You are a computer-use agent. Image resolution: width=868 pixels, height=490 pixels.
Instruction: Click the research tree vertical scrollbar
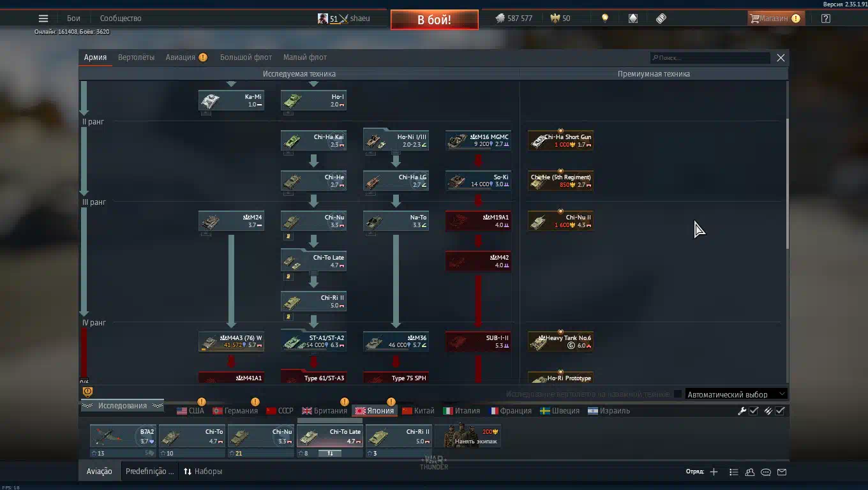coord(787,184)
